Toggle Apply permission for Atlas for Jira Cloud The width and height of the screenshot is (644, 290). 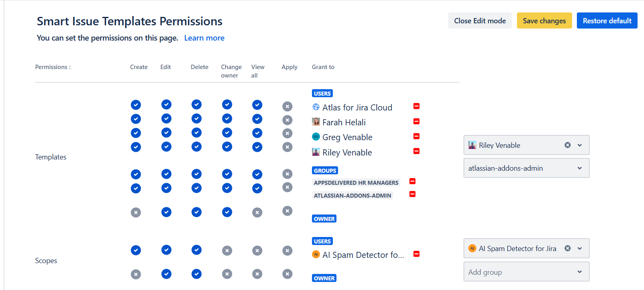pos(287,106)
